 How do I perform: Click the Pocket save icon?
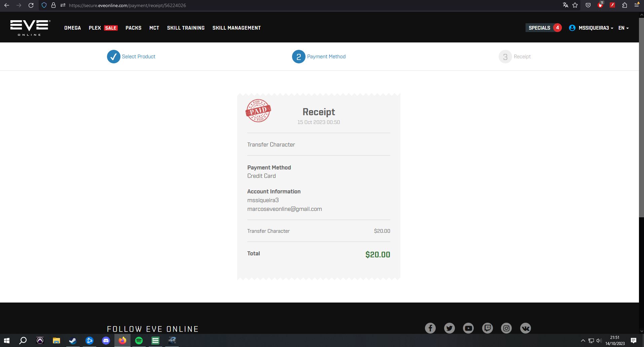[x=588, y=5]
